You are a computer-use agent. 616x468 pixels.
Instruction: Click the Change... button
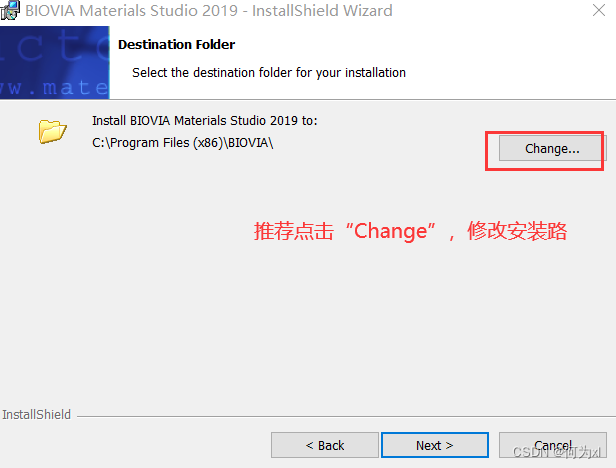(552, 149)
